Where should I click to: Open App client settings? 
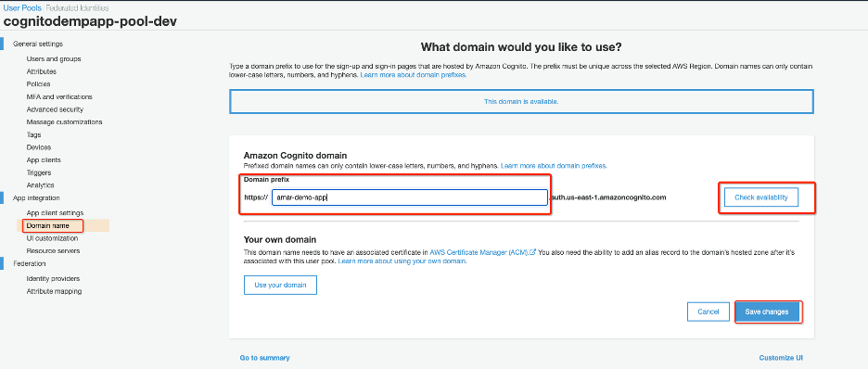(55, 213)
